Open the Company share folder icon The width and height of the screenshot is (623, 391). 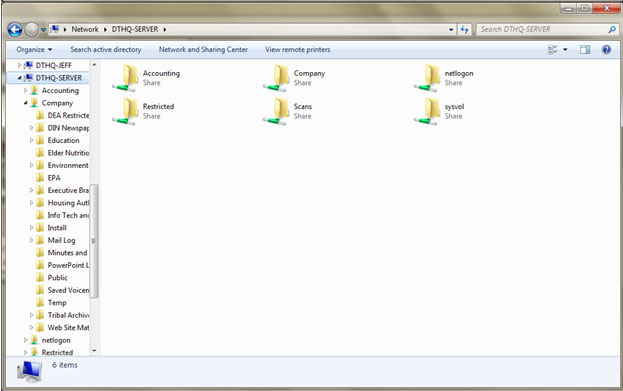pyautogui.click(x=277, y=77)
